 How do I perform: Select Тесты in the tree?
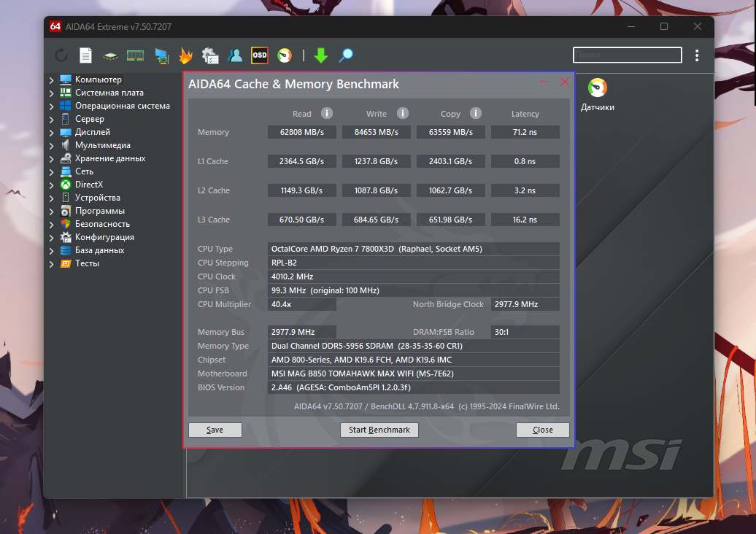click(x=88, y=263)
